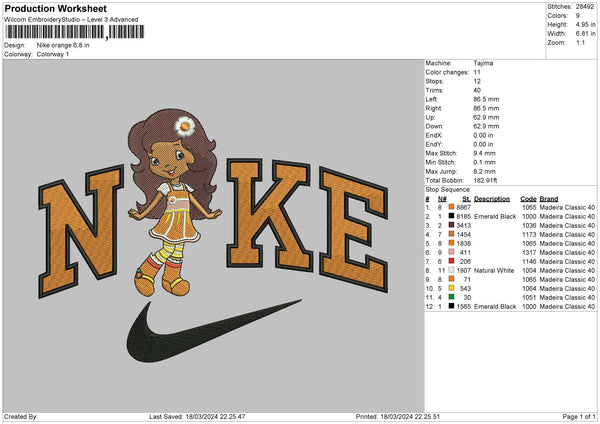Click code 1173 in the 1454 row
600x424 pixels.
(529, 234)
